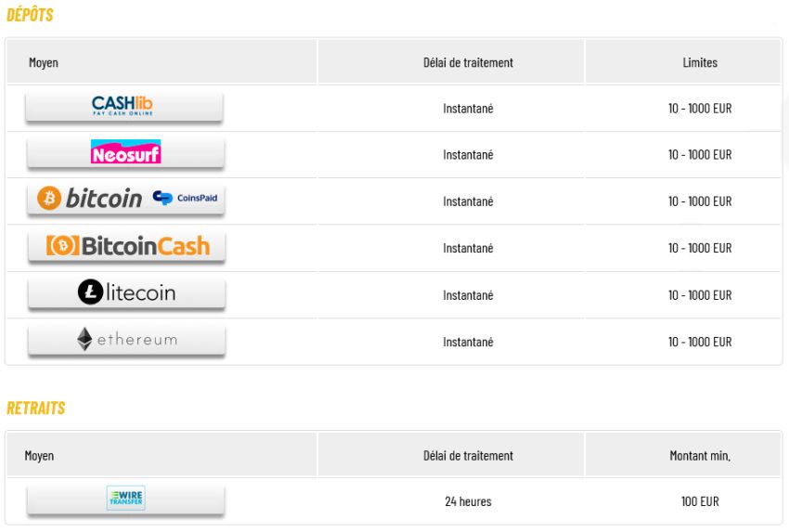Click deposits Délai de traitement column header

coord(468,62)
